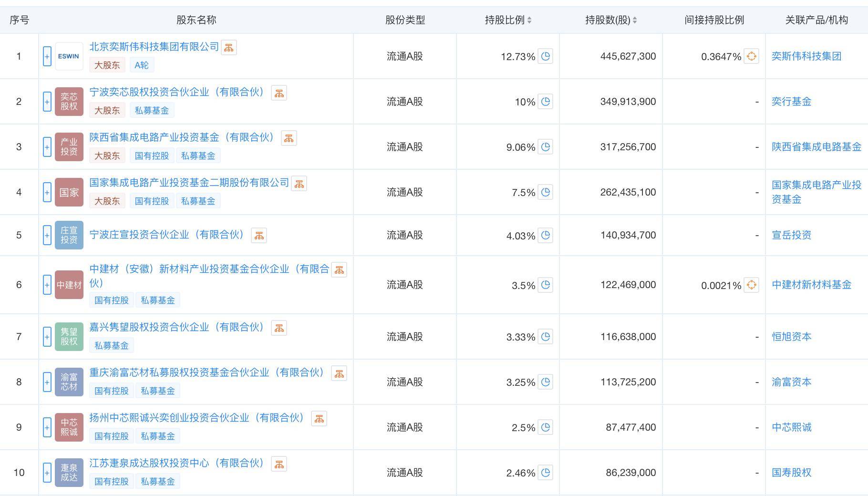Image resolution: width=868 pixels, height=496 pixels.
Task: Open equity structure icon for 嘉兴隽望股权投资合伙企业
Action: click(279, 328)
